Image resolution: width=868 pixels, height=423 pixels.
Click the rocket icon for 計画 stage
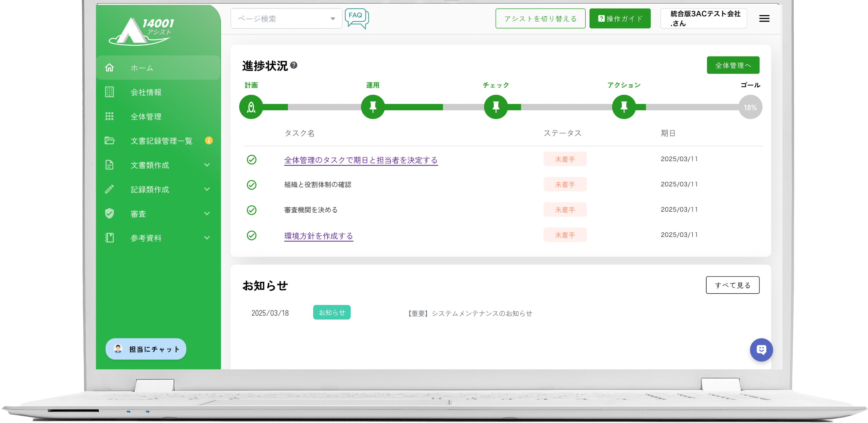click(251, 107)
